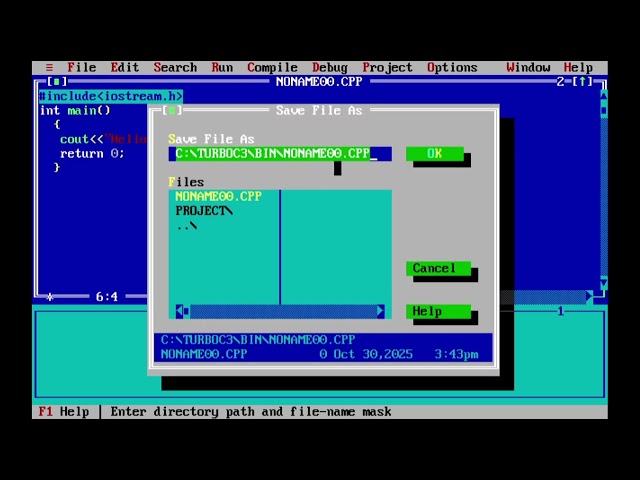Click the Files list scrollbar right arrow
640x480 pixels.
(x=380, y=311)
